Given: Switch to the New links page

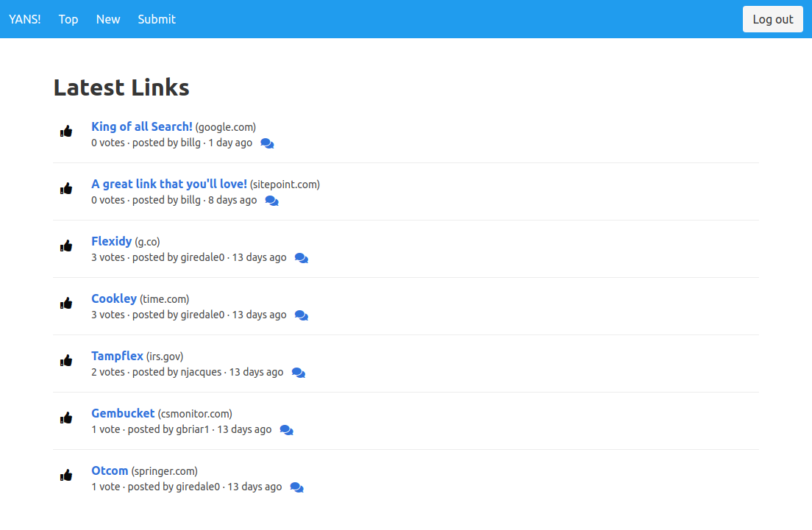Looking at the screenshot, I should tap(108, 19).
